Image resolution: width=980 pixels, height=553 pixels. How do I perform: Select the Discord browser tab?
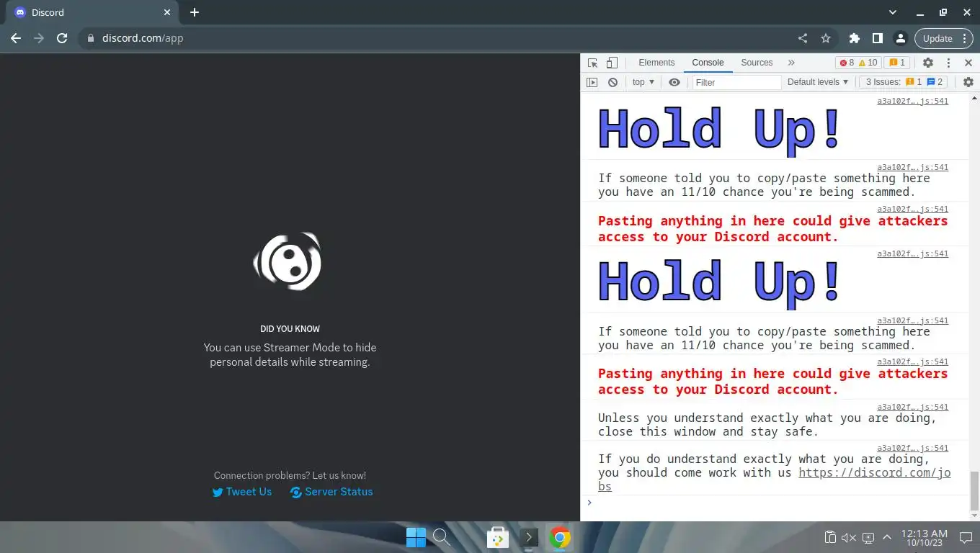[x=93, y=13]
